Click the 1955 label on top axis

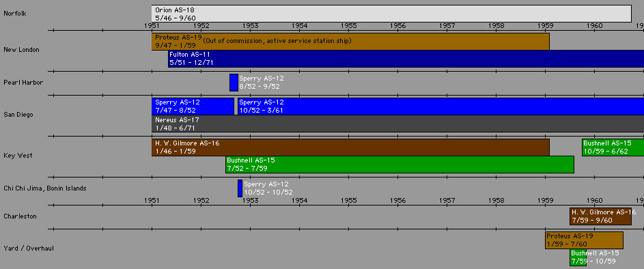click(x=348, y=25)
